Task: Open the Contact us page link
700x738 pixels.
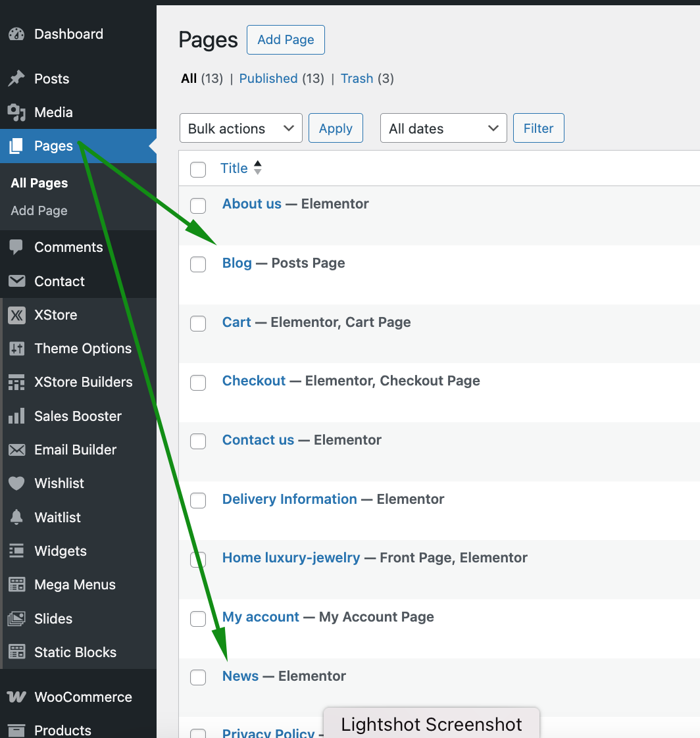Action: pyautogui.click(x=259, y=440)
